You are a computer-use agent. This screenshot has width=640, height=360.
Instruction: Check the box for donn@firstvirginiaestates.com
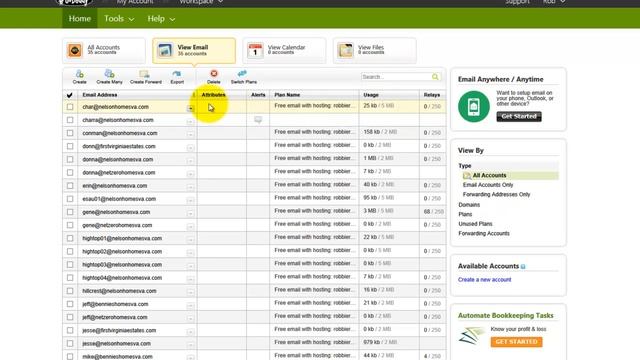[70, 146]
